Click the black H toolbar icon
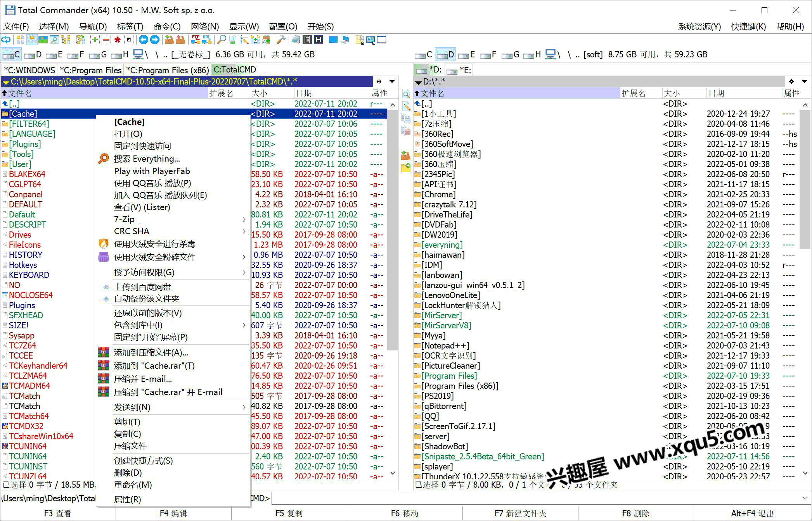This screenshot has height=521, width=812. [318, 40]
